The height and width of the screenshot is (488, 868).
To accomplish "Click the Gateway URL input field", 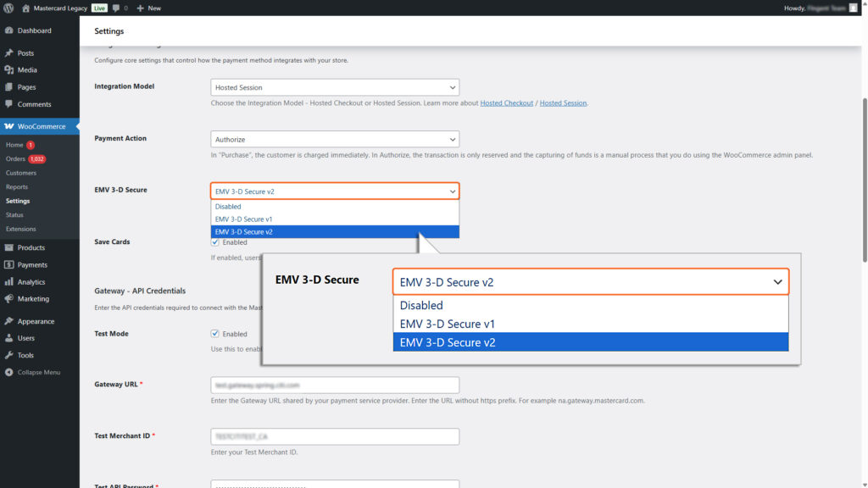I will [334, 385].
